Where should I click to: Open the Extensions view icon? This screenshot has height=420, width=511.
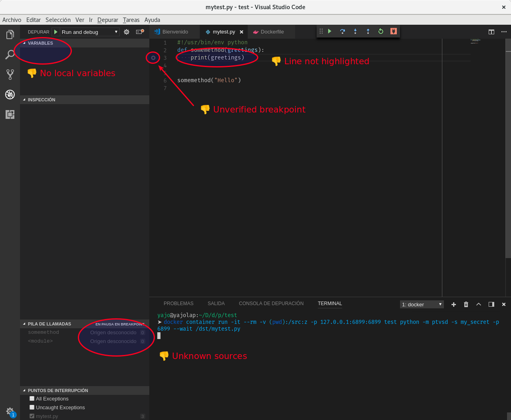coord(10,114)
